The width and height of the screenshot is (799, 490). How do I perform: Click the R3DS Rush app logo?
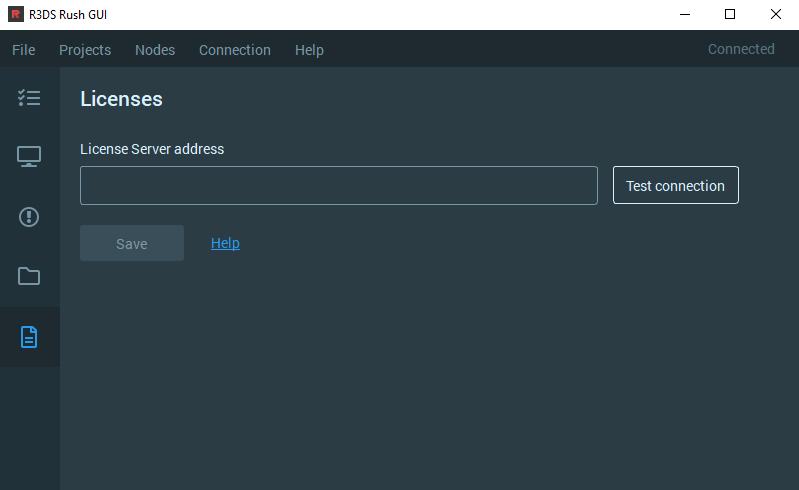(16, 14)
